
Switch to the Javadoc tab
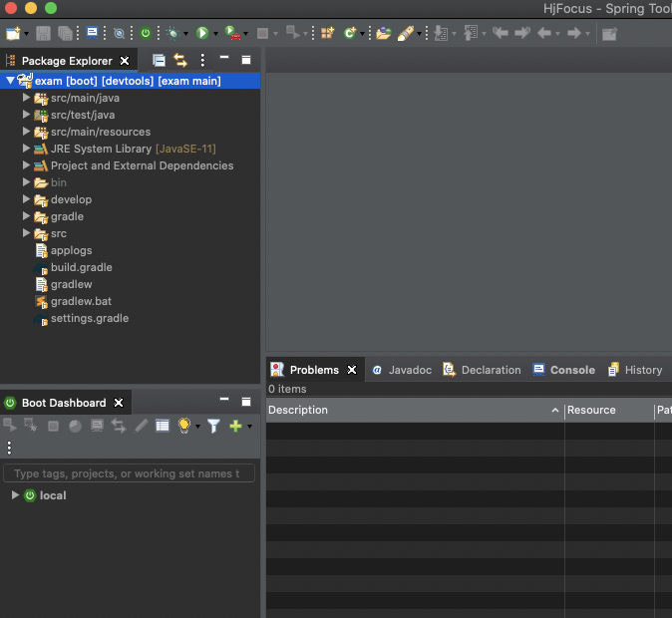[402, 370]
